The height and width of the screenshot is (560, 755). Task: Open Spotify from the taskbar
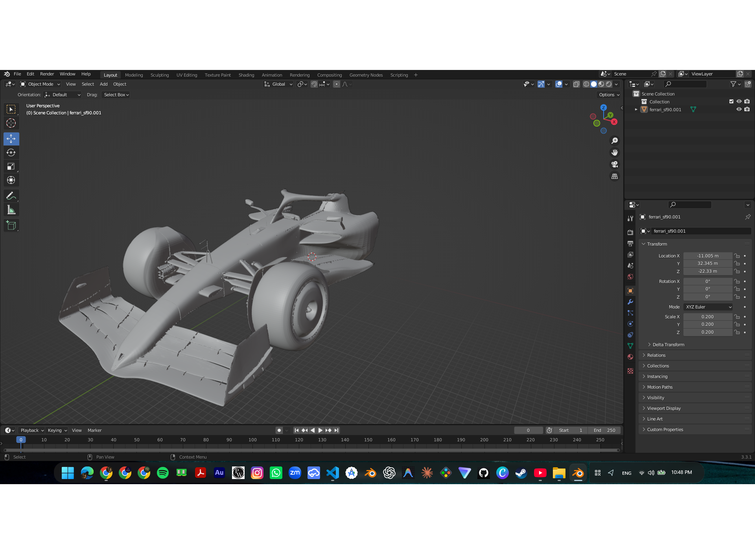[x=163, y=473]
